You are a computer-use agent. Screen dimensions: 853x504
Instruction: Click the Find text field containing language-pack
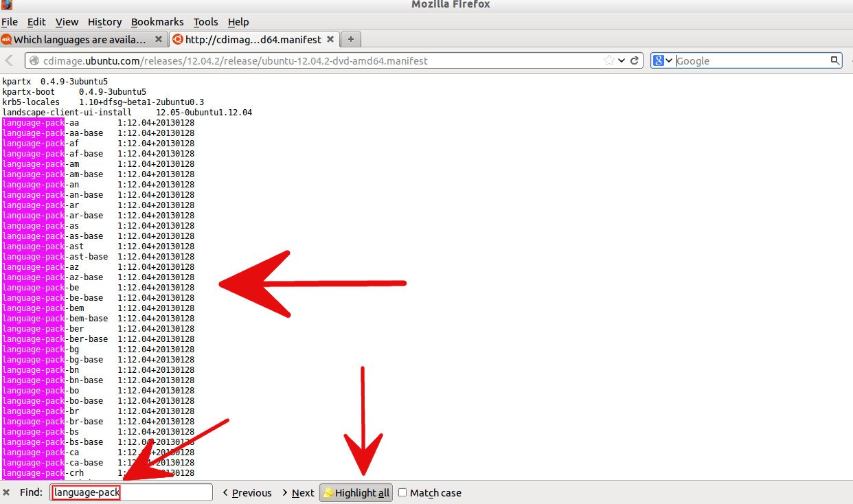(130, 492)
